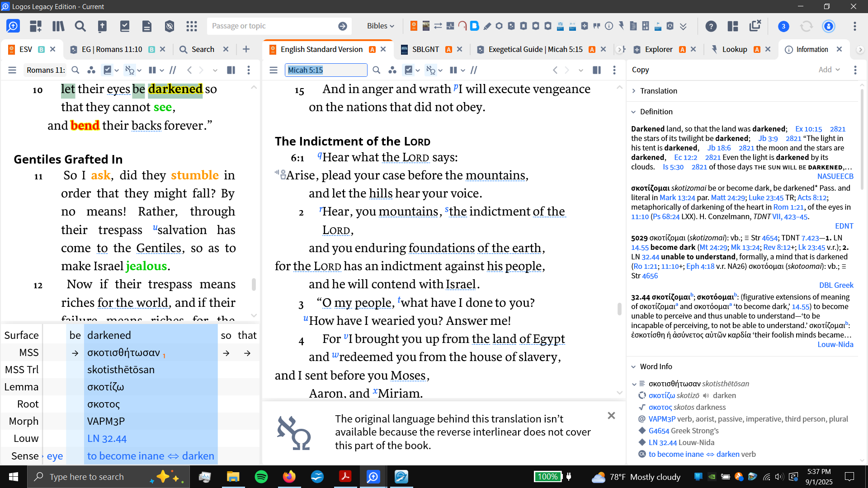Open the notifications badge showing 3
The width and height of the screenshot is (868, 488).
(783, 26)
